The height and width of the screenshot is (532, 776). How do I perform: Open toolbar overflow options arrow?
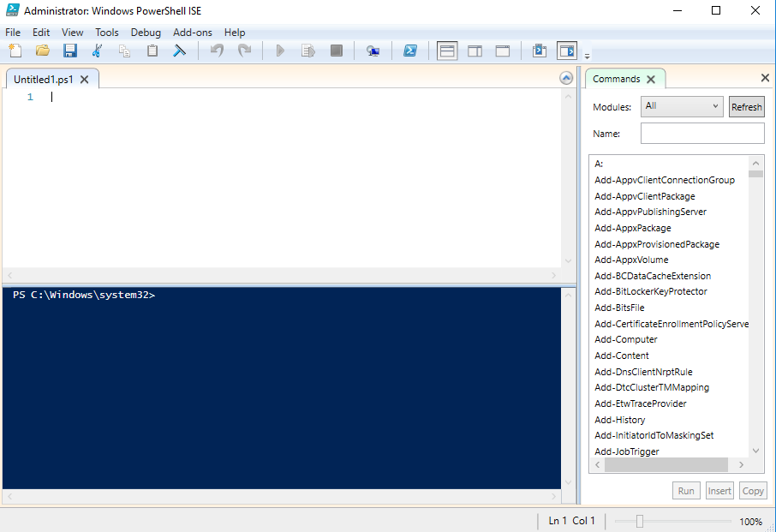pyautogui.click(x=587, y=56)
